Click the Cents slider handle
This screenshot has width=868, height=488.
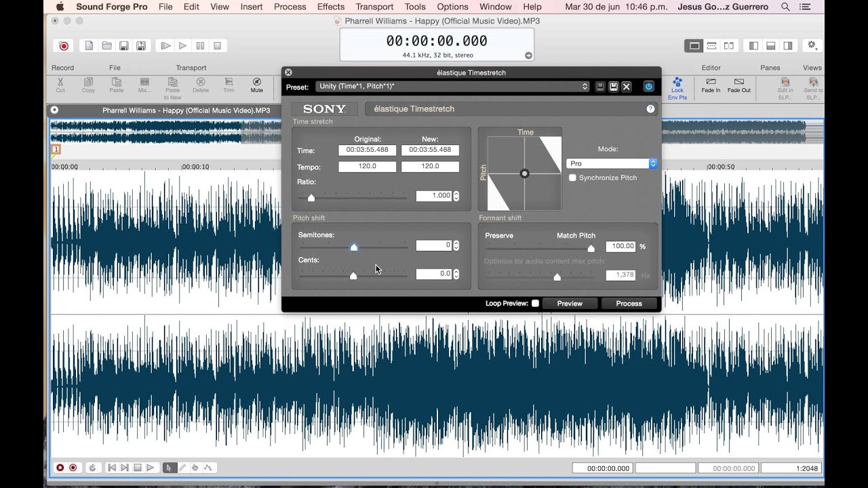[353, 276]
